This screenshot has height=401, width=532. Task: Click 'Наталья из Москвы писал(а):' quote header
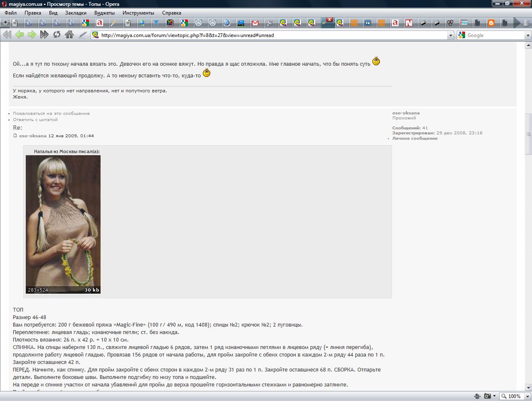(x=67, y=151)
